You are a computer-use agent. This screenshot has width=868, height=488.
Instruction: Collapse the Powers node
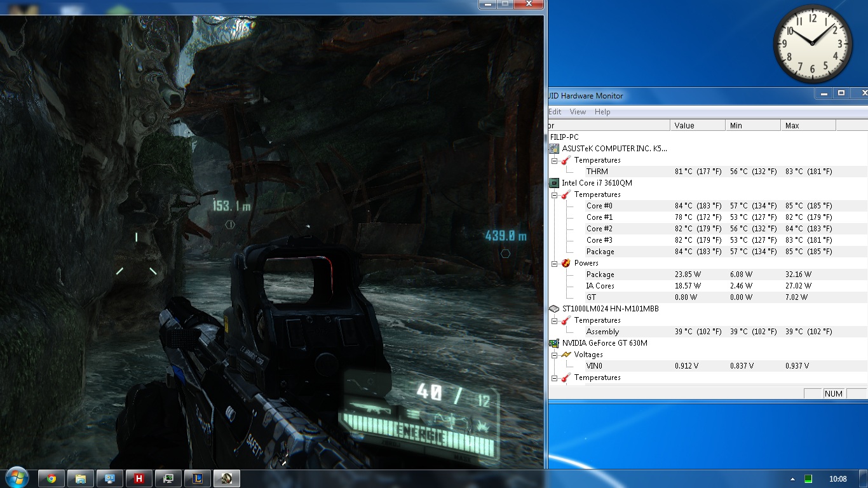[554, 264]
